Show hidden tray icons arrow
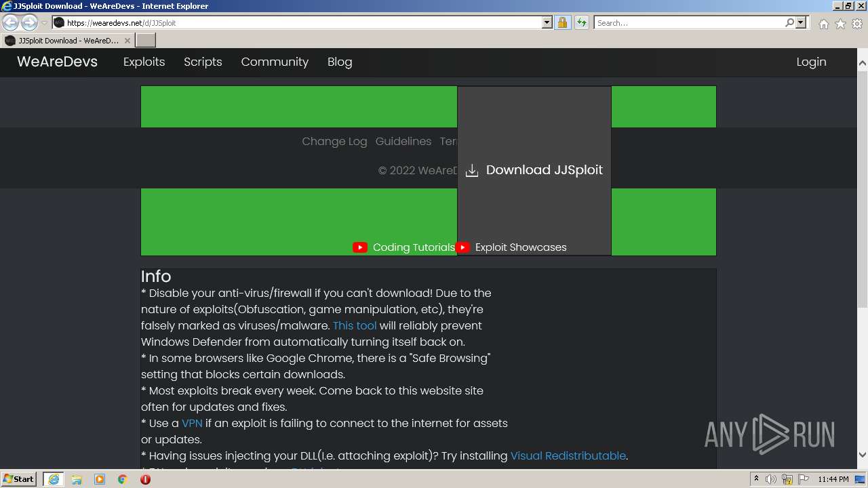The image size is (868, 488). (756, 479)
